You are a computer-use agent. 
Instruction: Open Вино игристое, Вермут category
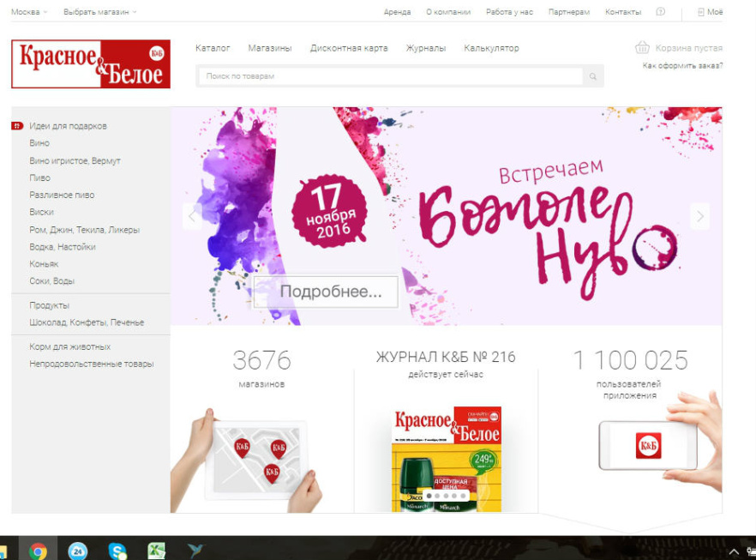pyautogui.click(x=75, y=160)
